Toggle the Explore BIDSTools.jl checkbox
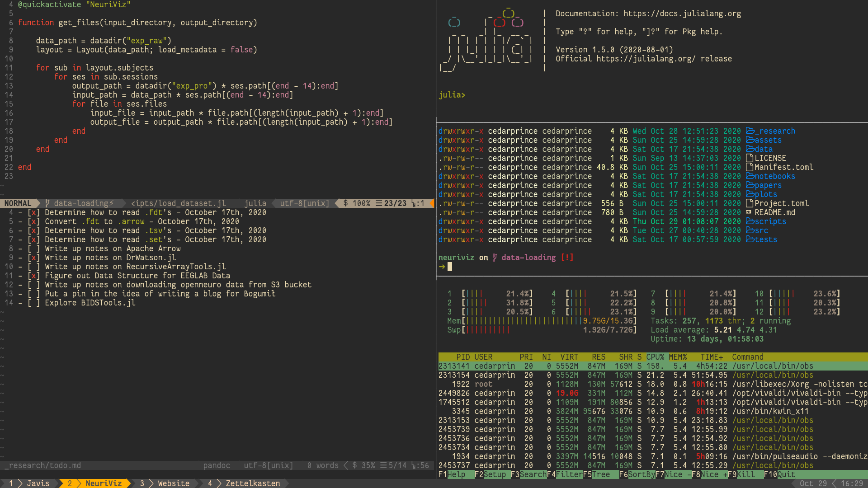Screen dimensions: 868x488 point(33,303)
